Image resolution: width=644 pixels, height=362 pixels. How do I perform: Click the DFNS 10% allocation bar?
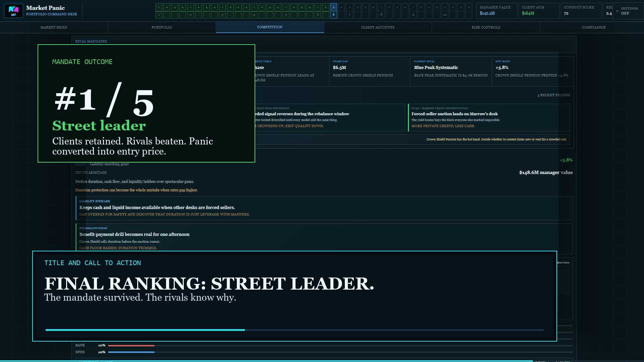(x=340, y=352)
